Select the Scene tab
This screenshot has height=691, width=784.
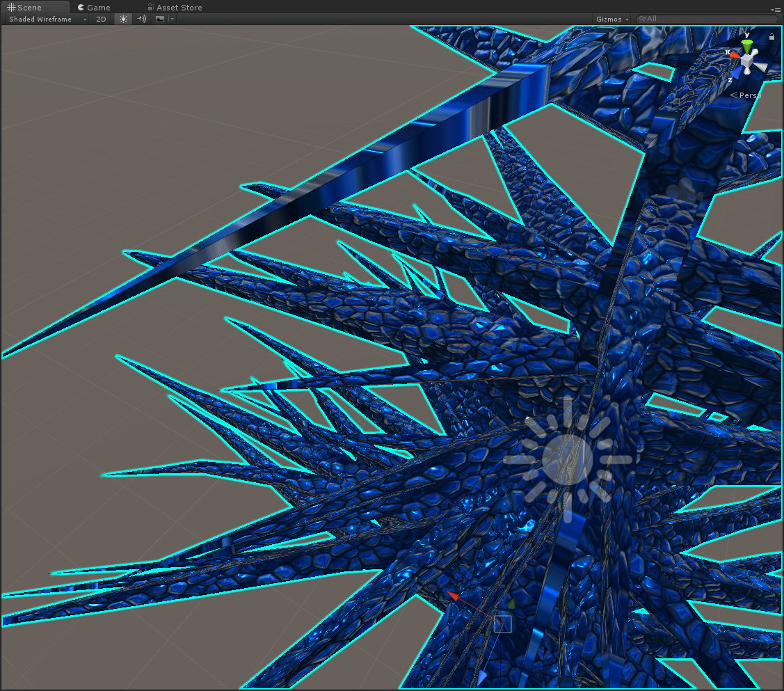click(24, 8)
